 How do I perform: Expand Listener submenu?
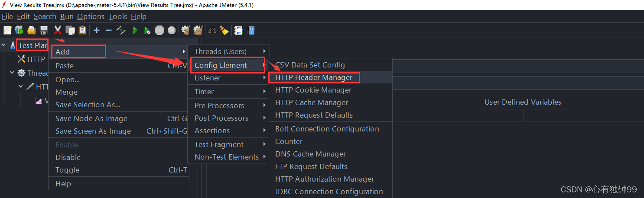(x=228, y=78)
